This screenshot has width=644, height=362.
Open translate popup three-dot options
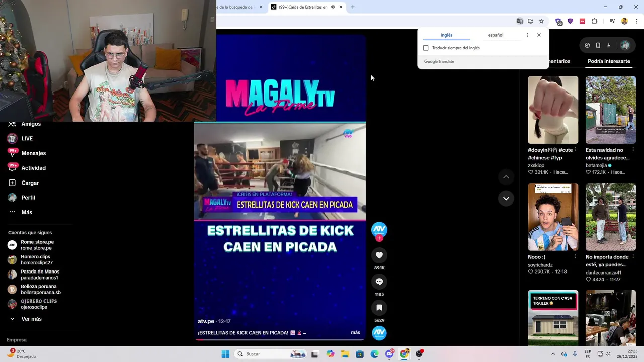coord(527,35)
